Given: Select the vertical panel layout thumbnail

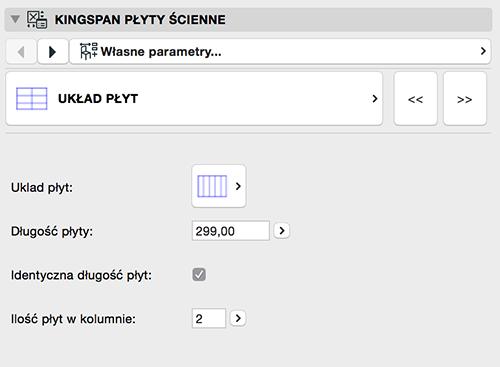Looking at the screenshot, I should 212,186.
